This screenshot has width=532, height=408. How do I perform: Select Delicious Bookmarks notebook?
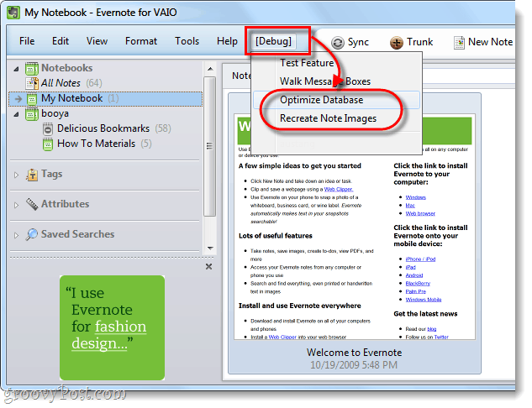pos(114,128)
